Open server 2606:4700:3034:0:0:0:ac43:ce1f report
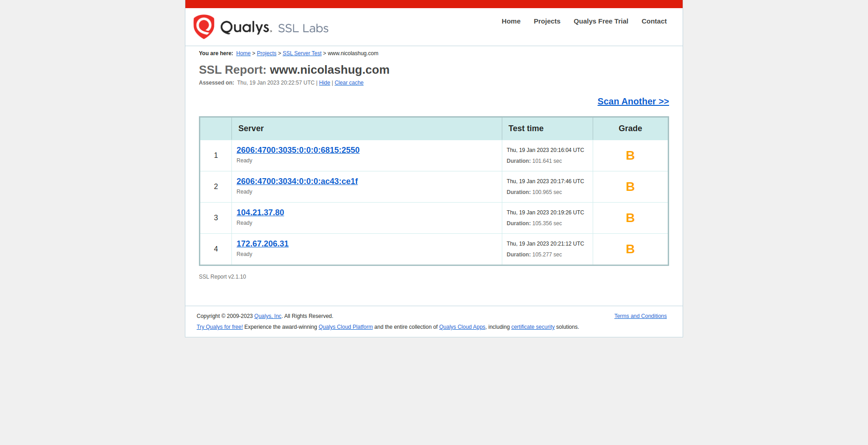 tap(297, 181)
